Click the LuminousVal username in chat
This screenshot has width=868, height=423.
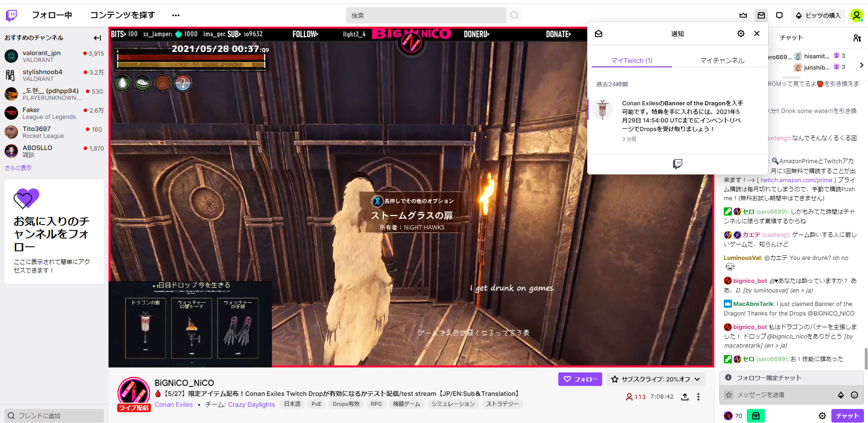[x=742, y=258]
